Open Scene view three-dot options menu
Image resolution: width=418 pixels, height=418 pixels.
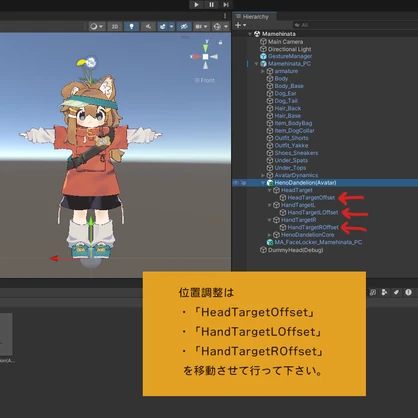[x=225, y=16]
